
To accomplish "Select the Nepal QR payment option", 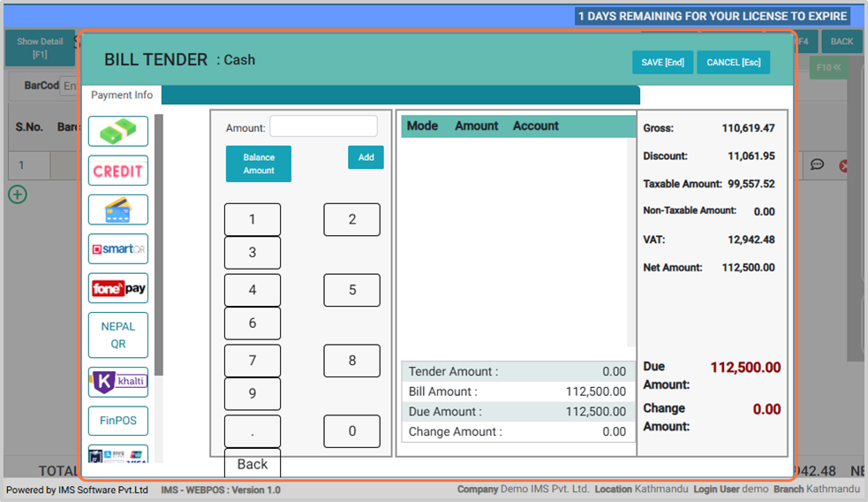I will point(118,335).
